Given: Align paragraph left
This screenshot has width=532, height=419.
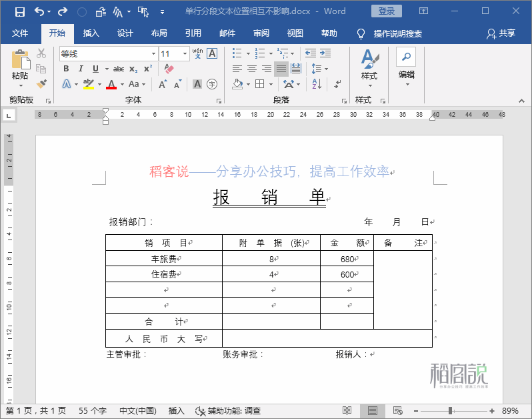Looking at the screenshot, I should point(237,69).
